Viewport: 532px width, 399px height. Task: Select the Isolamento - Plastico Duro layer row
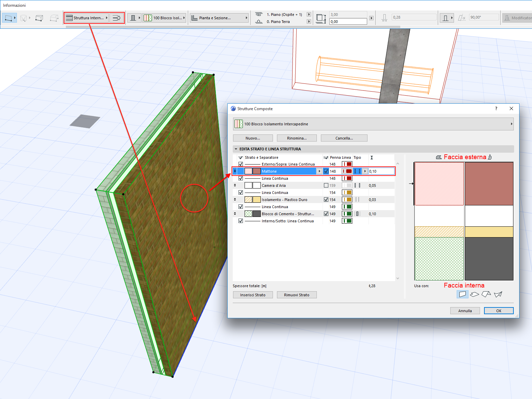[284, 200]
